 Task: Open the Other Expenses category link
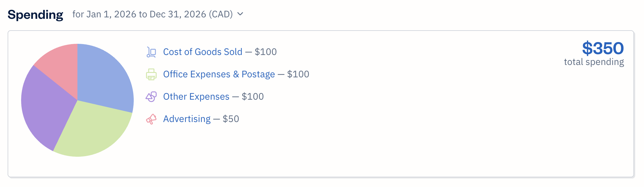[x=196, y=97]
